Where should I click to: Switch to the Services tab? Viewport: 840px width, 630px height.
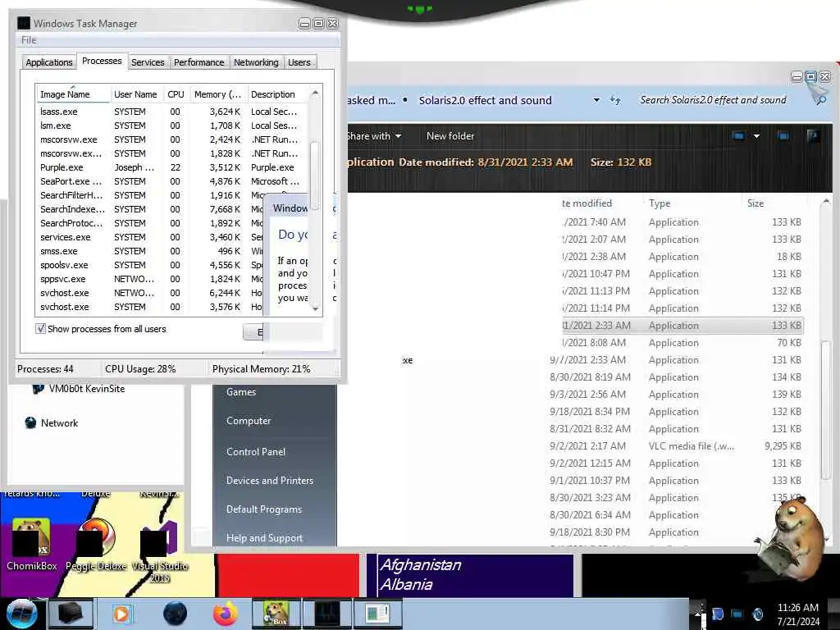tap(148, 62)
